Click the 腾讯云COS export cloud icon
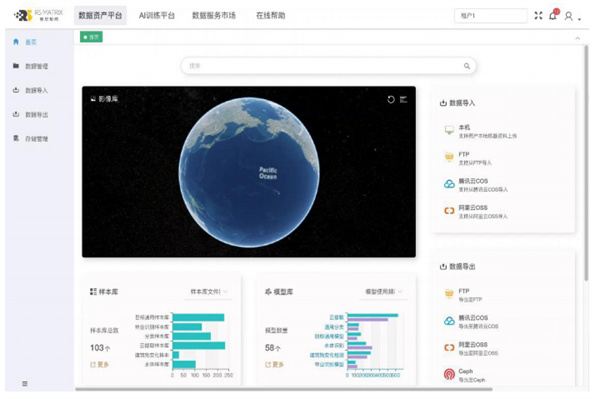600x399 pixels. pos(449,321)
